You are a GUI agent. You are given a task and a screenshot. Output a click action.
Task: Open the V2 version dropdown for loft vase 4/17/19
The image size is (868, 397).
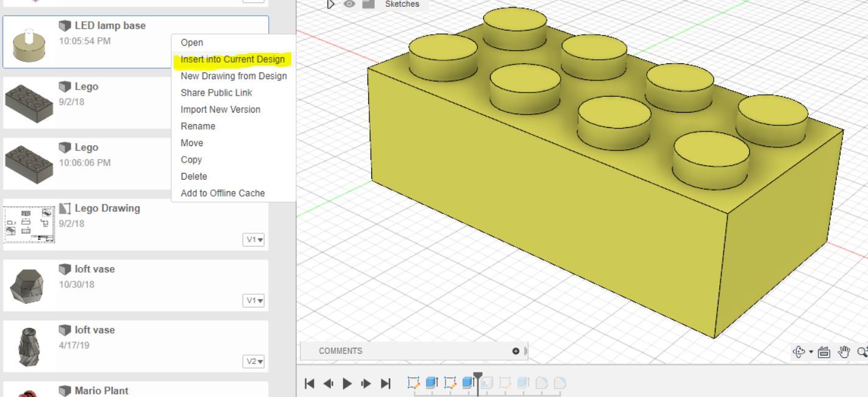pyautogui.click(x=254, y=362)
